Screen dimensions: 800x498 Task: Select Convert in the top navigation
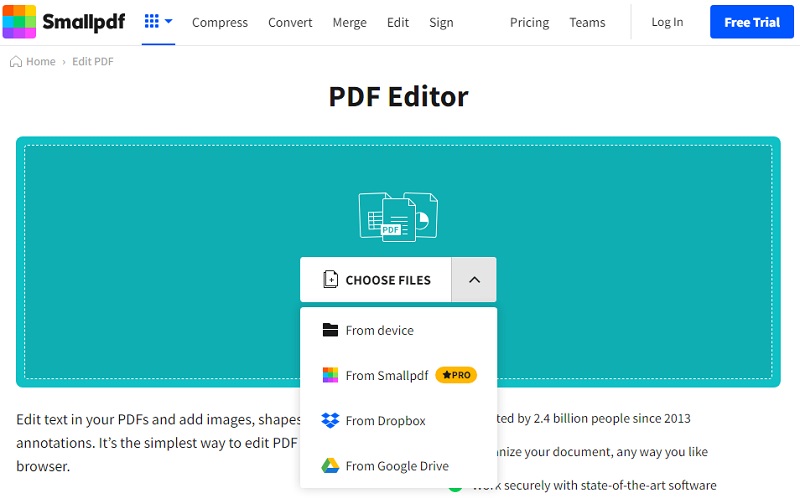coord(290,22)
